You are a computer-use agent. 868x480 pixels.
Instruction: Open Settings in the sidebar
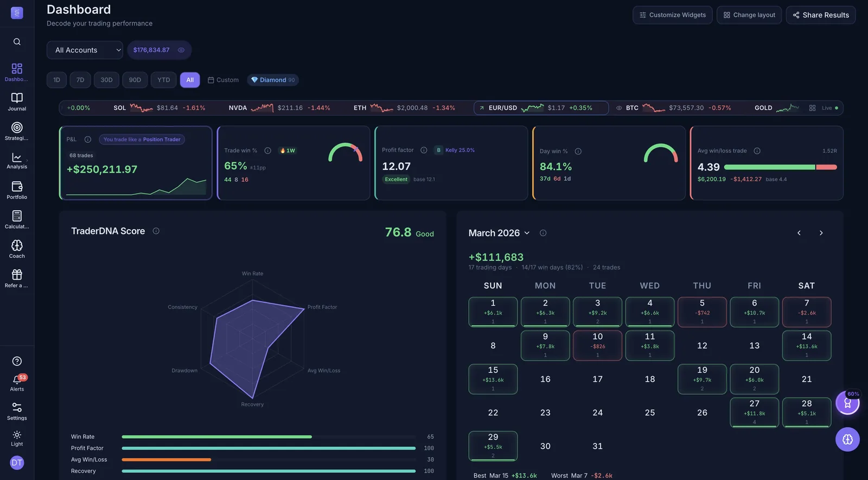pos(17,411)
